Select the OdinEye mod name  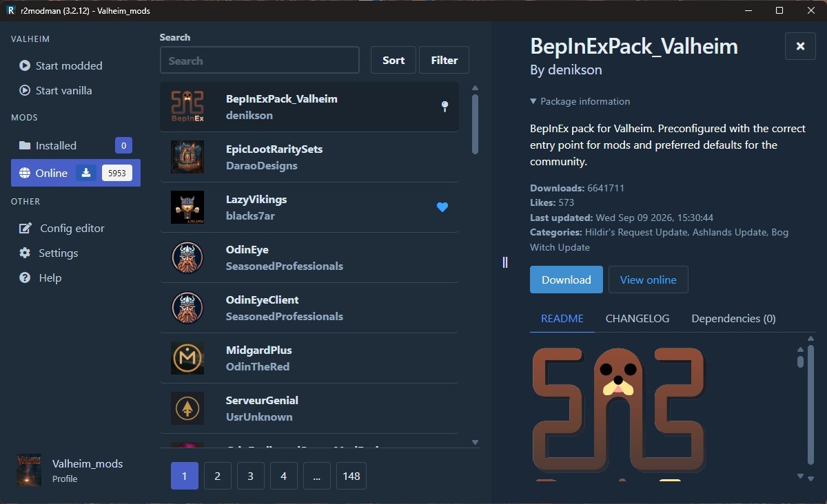pos(247,249)
